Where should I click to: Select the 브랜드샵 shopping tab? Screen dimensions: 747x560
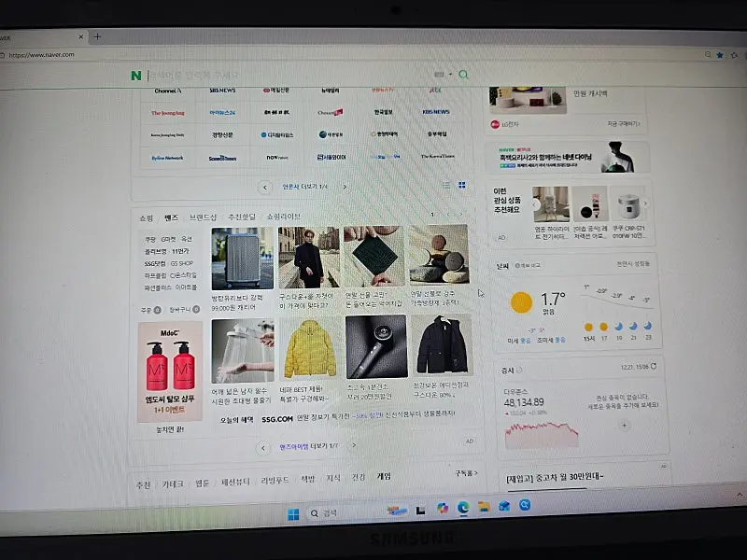click(203, 217)
